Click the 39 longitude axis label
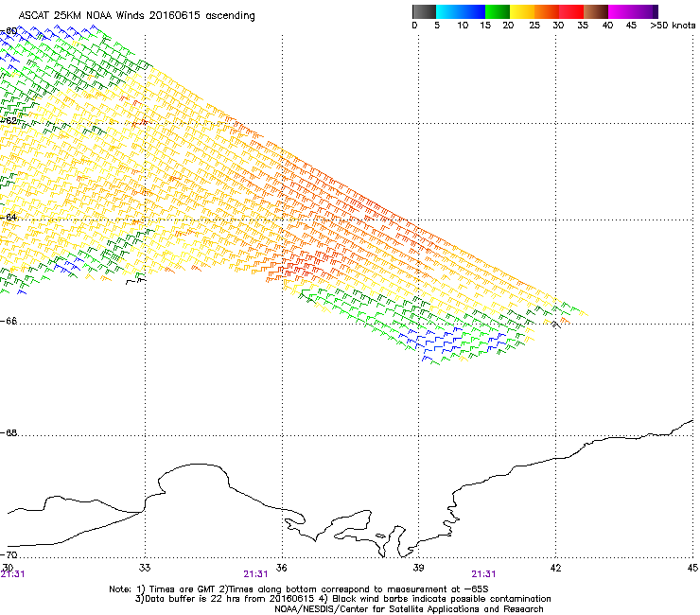Image resolution: width=700 pixels, height=615 pixels. tap(418, 568)
